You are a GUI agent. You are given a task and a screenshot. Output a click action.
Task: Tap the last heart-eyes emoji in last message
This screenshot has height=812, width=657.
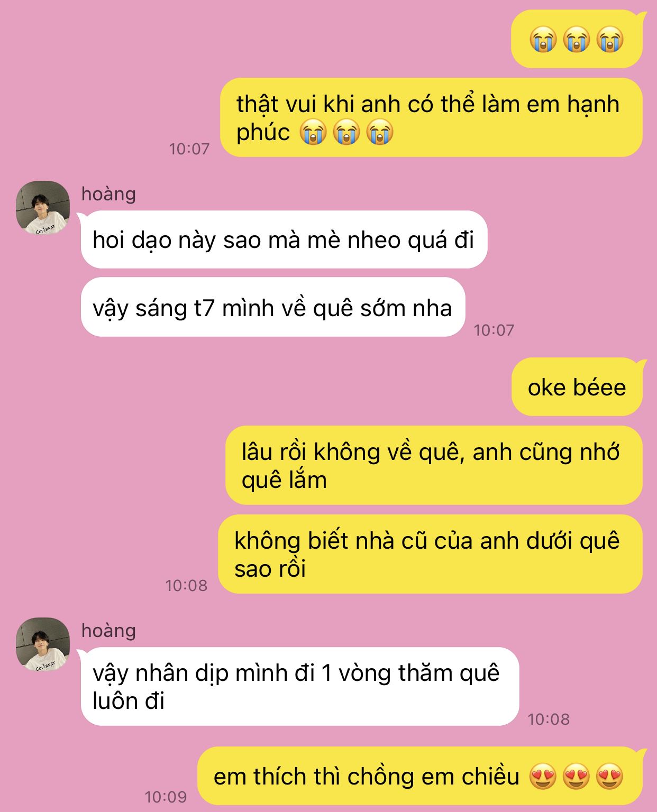click(609, 777)
